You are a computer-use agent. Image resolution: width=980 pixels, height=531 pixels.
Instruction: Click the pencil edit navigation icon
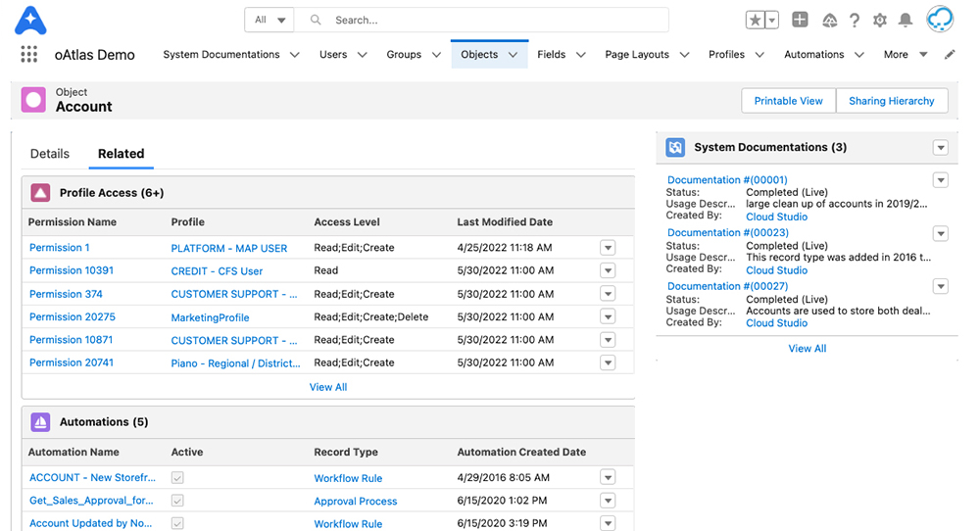coord(950,55)
